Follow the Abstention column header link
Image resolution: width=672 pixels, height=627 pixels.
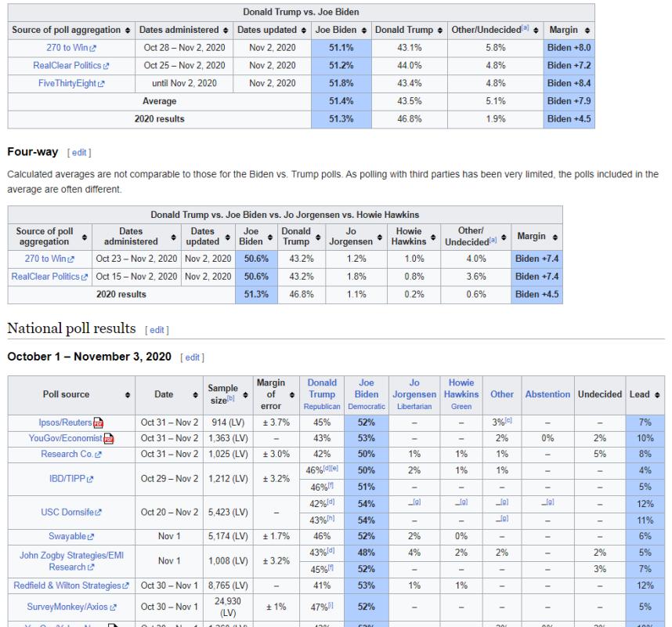pyautogui.click(x=547, y=394)
